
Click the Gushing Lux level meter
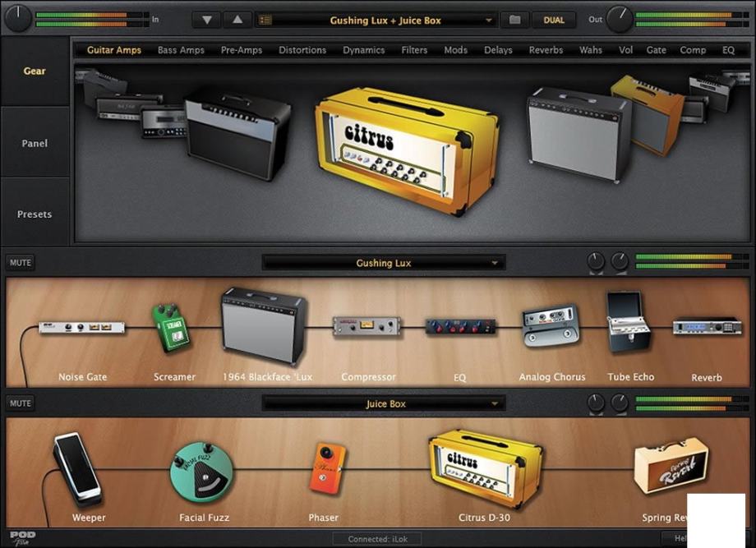point(692,261)
